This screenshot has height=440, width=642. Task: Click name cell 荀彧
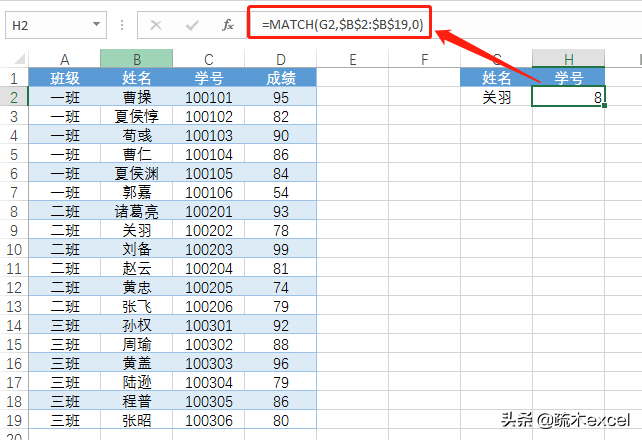point(137,135)
